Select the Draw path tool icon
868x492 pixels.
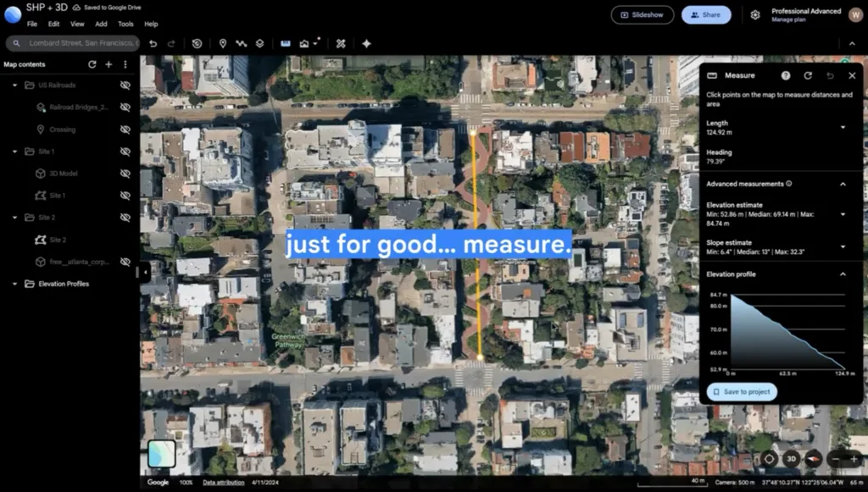(x=242, y=44)
